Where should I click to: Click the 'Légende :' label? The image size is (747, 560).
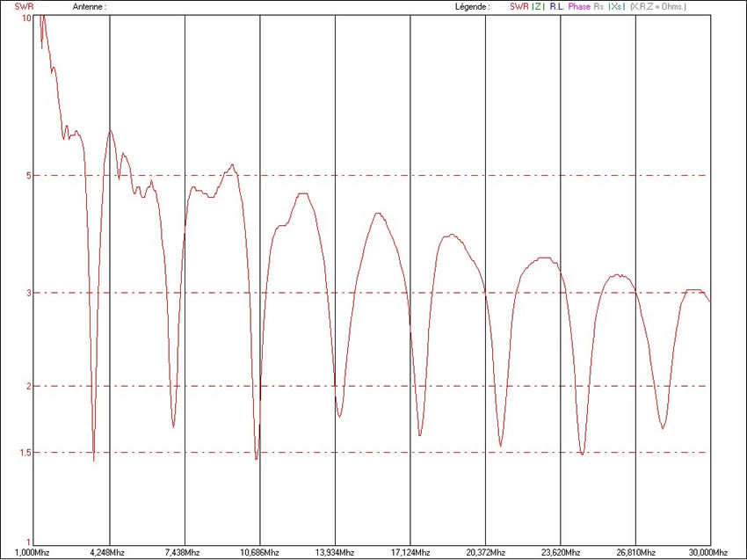click(x=473, y=7)
